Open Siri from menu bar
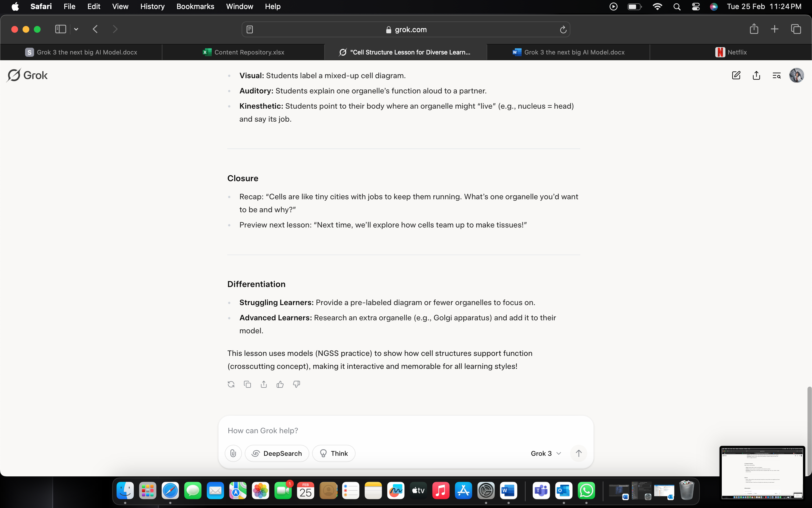Viewport: 812px width, 508px height. [x=714, y=7]
